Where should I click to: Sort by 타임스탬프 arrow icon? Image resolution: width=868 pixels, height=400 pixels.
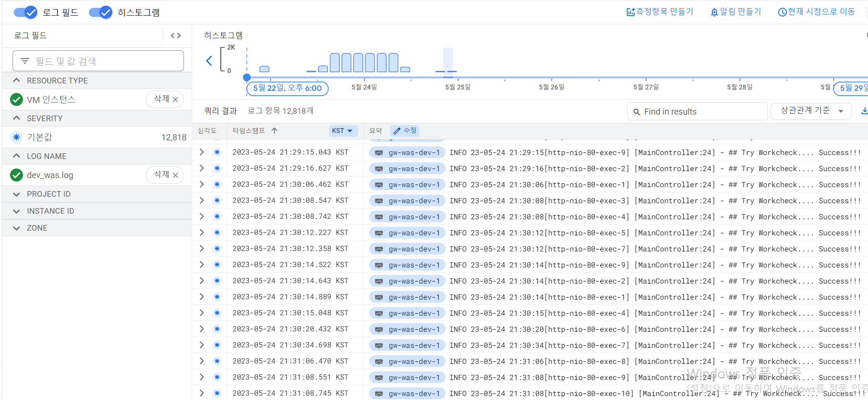coord(275,130)
